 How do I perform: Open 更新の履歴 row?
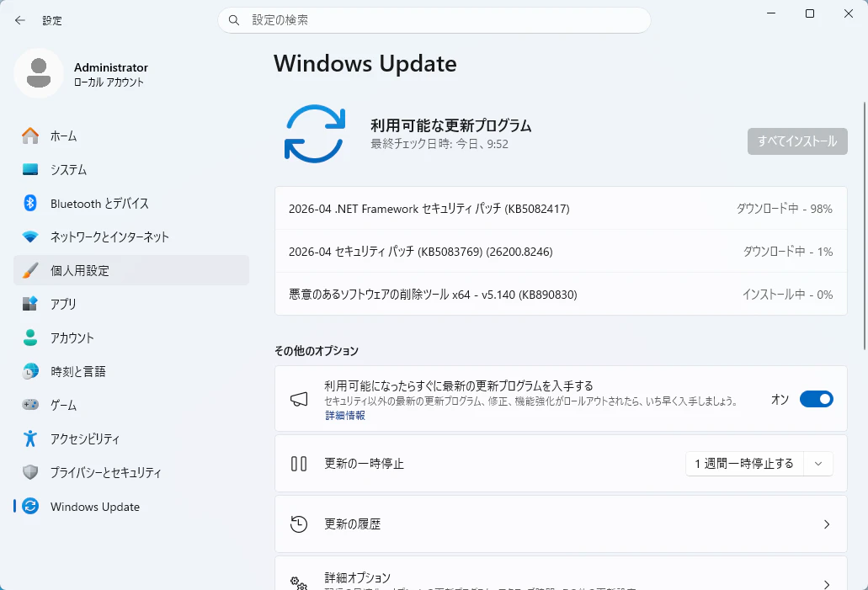tap(561, 524)
